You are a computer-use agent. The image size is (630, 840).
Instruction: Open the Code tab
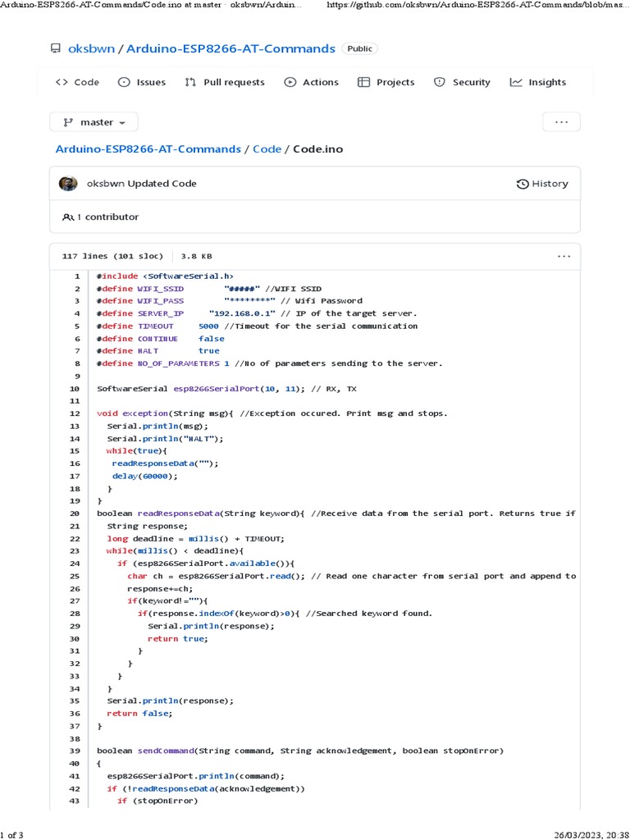(x=77, y=82)
